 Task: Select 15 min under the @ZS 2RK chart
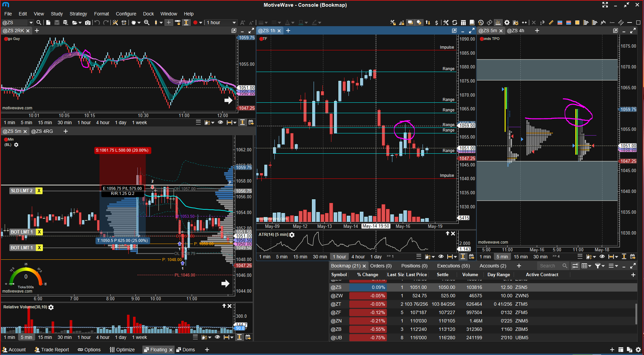(x=45, y=122)
